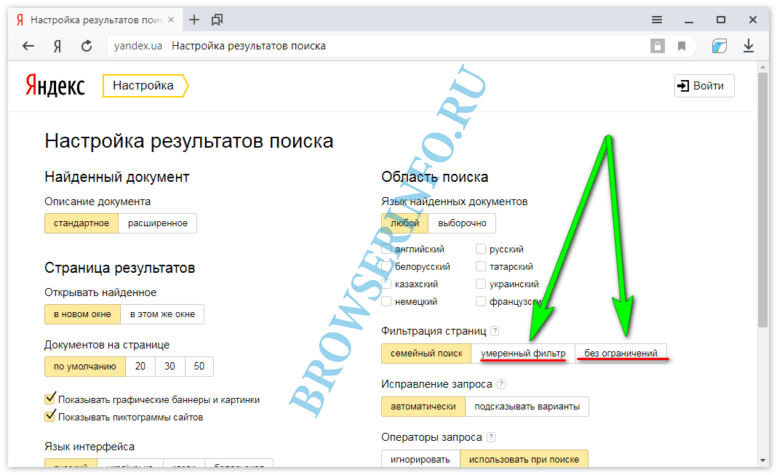Viewport: 777px width, 475px height.
Task: Set 30 documents per page
Action: click(x=170, y=367)
